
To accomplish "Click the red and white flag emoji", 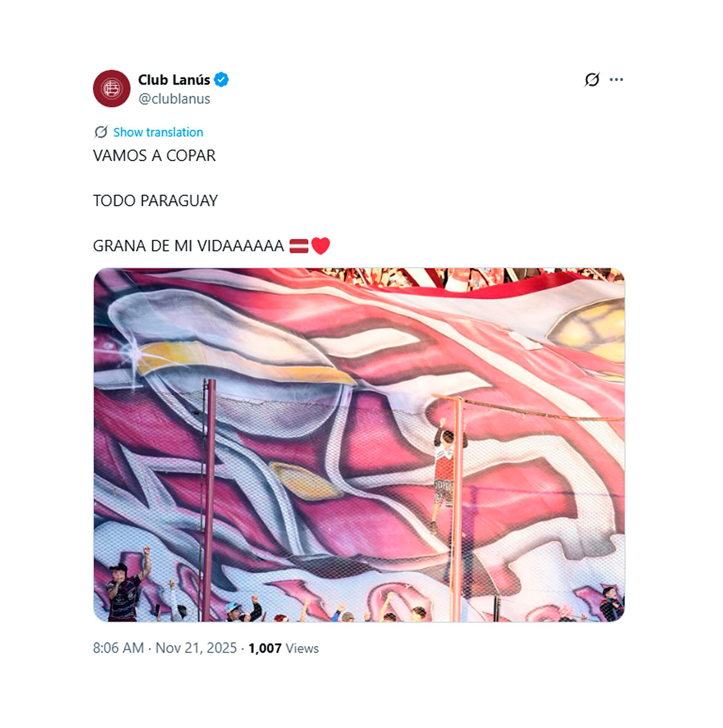I will click(x=299, y=246).
